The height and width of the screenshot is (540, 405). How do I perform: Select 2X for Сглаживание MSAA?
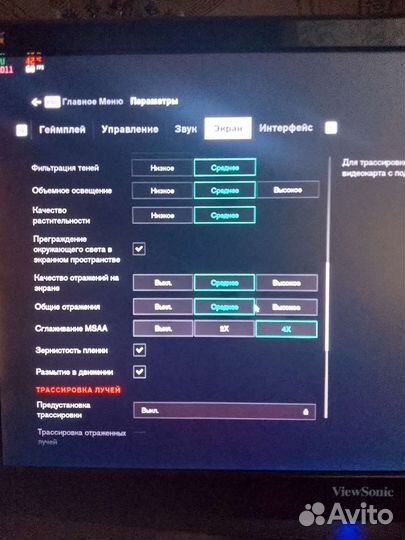click(224, 329)
